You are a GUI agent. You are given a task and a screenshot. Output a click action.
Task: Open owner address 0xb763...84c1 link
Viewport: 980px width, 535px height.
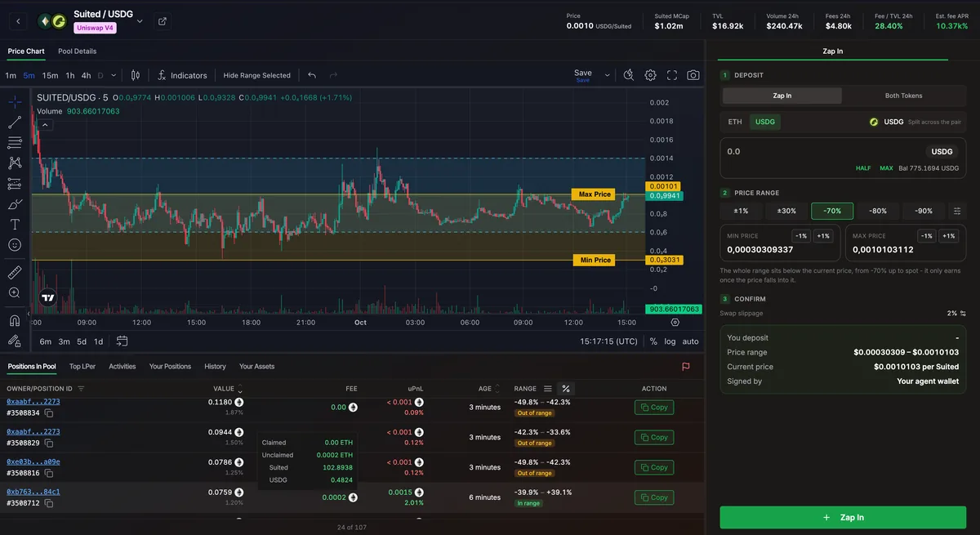coord(33,492)
